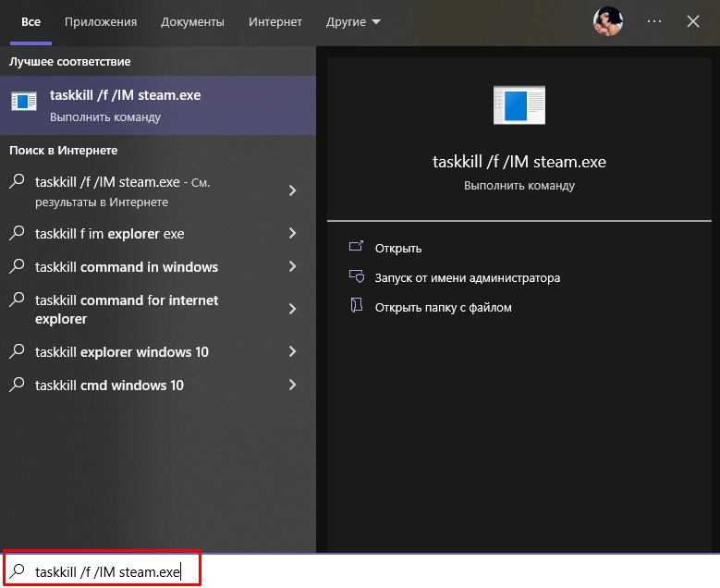Expand arrow for taskkill /f /IM steam.exe web result
Screen dimensions: 720x588
pyautogui.click(x=292, y=190)
